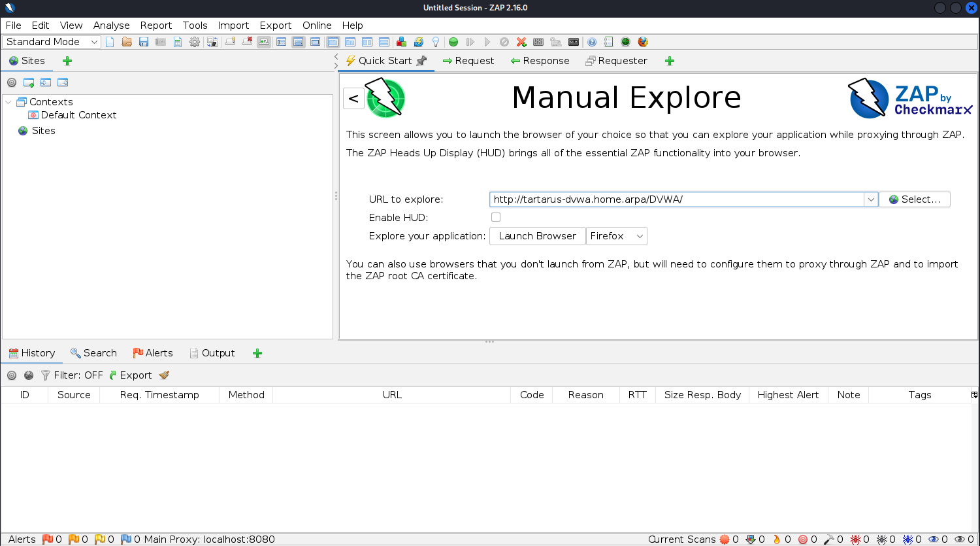The image size is (980, 546).
Task: Toggle show only URLs in scope in History
Action: click(12, 375)
